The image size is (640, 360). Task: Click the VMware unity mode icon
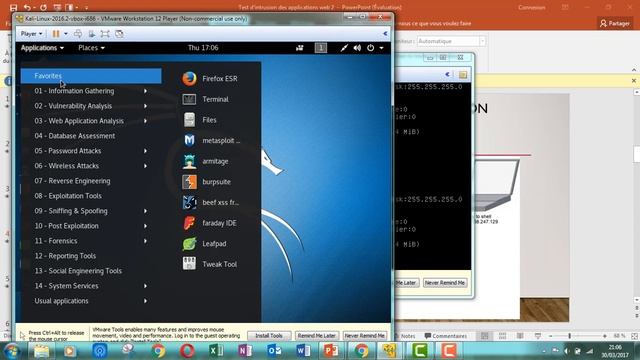tap(119, 34)
